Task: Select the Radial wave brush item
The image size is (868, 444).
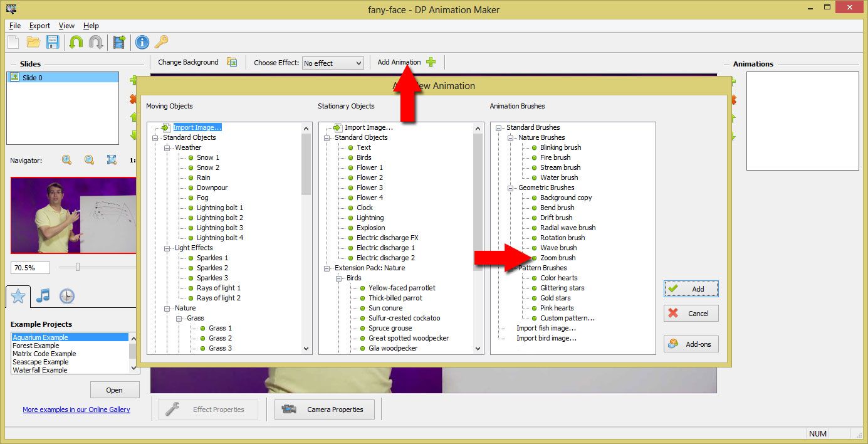Action: pyautogui.click(x=568, y=228)
